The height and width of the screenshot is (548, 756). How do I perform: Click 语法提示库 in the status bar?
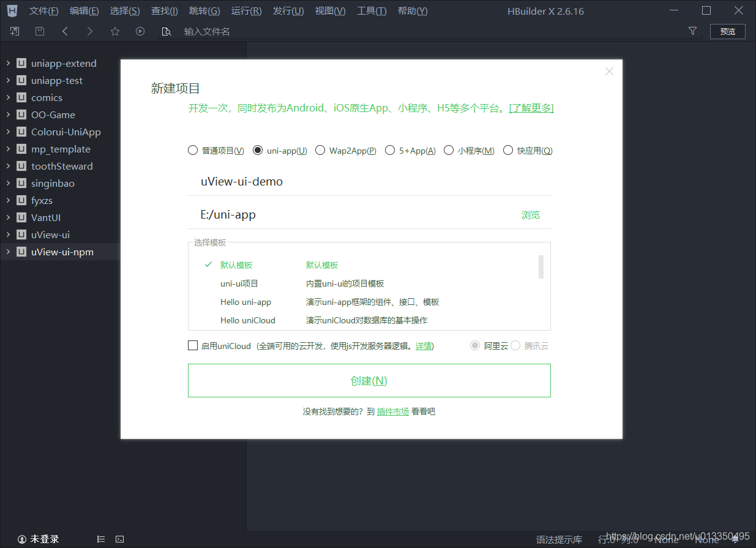click(559, 539)
